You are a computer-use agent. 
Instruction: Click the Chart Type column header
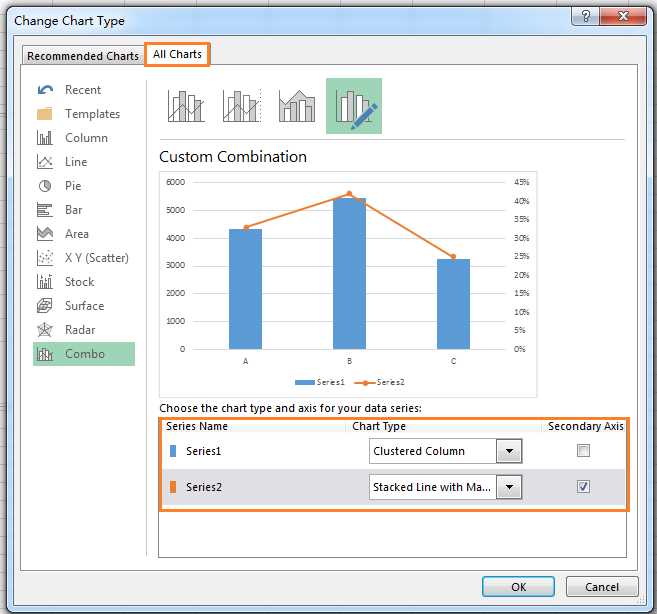[x=379, y=426]
